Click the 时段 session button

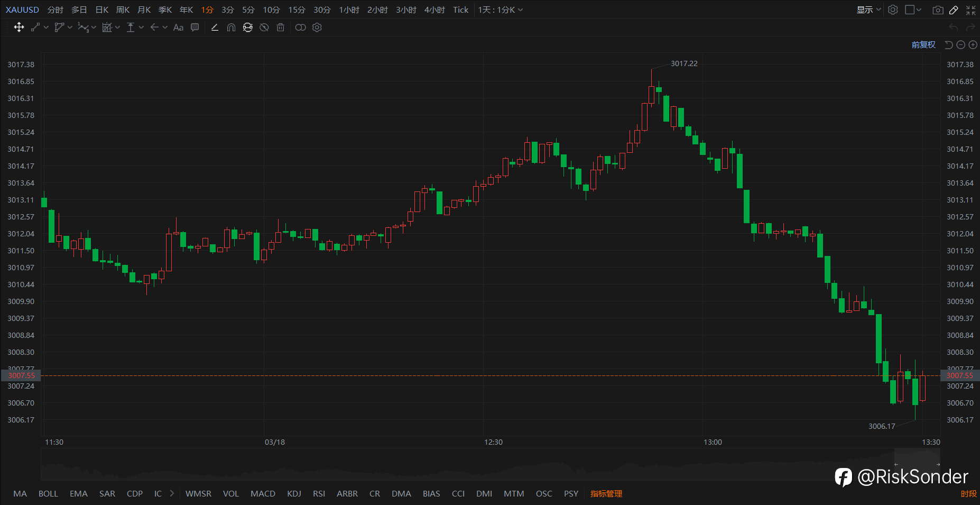pos(968,493)
